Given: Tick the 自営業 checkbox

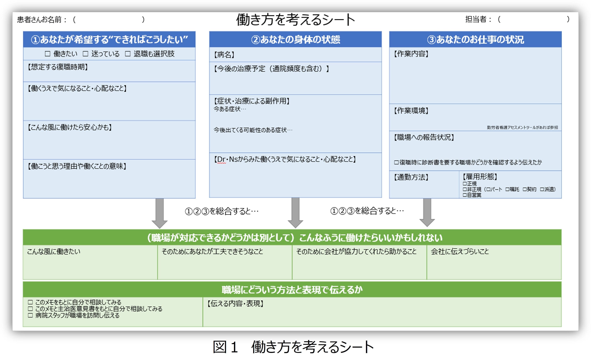Looking at the screenshot, I should (x=465, y=195).
